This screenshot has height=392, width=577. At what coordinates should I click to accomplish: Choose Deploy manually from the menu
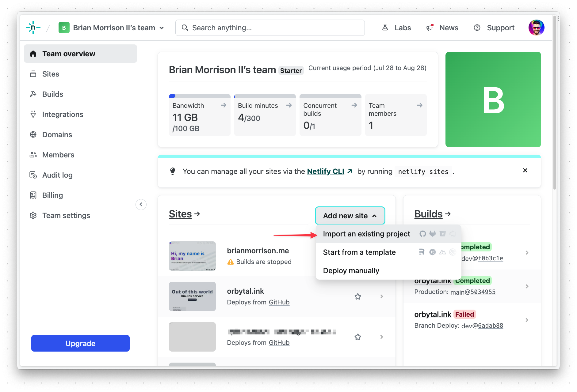pyautogui.click(x=351, y=270)
